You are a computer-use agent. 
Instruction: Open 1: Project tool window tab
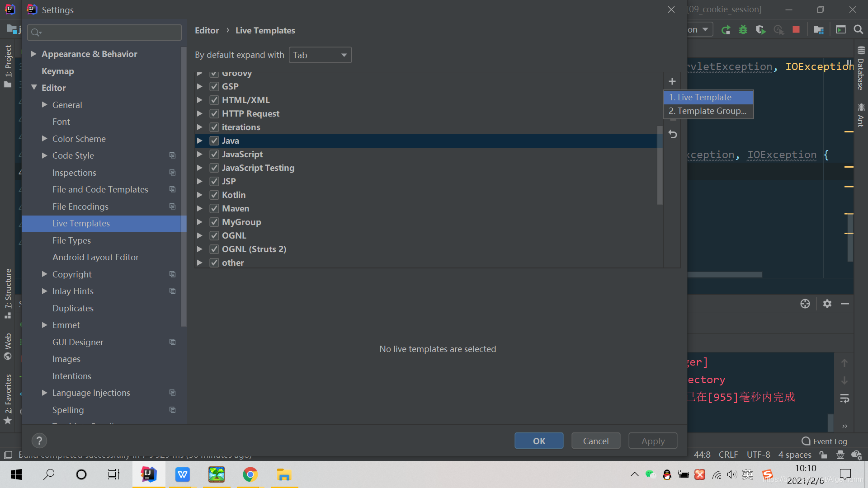(x=8, y=66)
